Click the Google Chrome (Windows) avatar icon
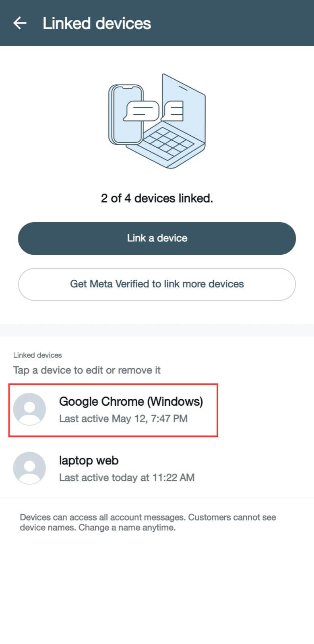 pos(29,409)
